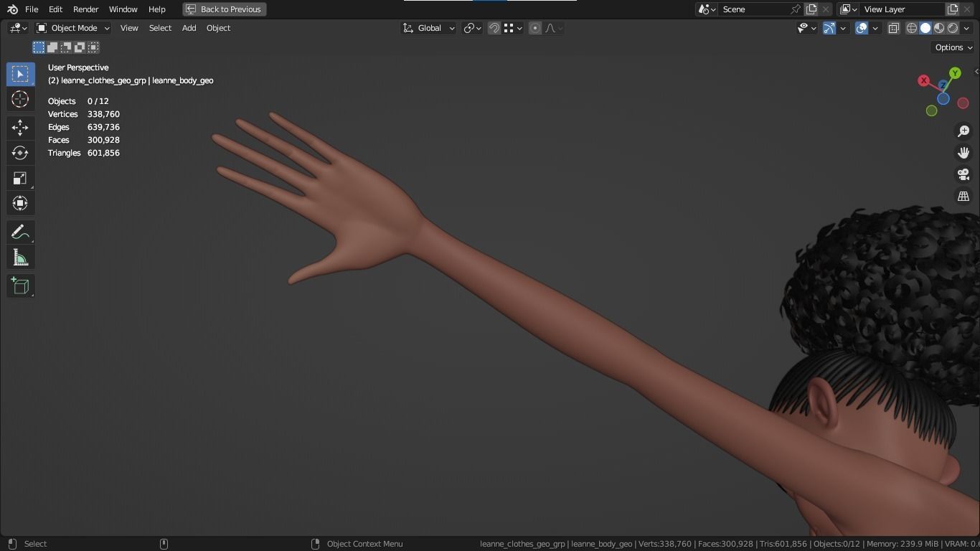This screenshot has width=980, height=551.
Task: Toggle viewport overlays
Action: (862, 28)
